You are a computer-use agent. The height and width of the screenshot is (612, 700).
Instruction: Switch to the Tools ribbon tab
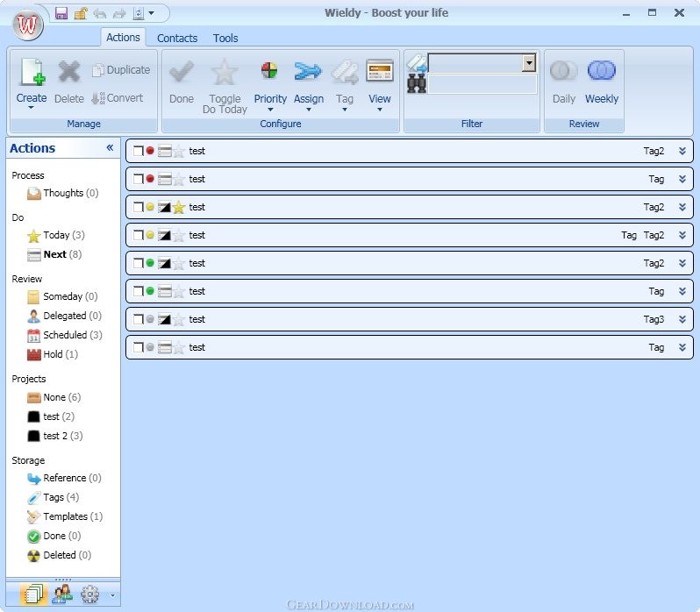coord(225,39)
